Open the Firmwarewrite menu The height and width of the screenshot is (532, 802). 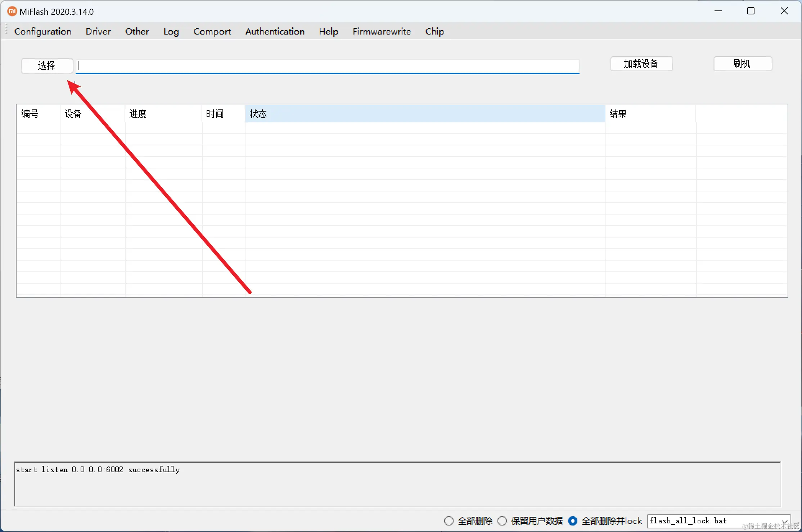point(382,32)
